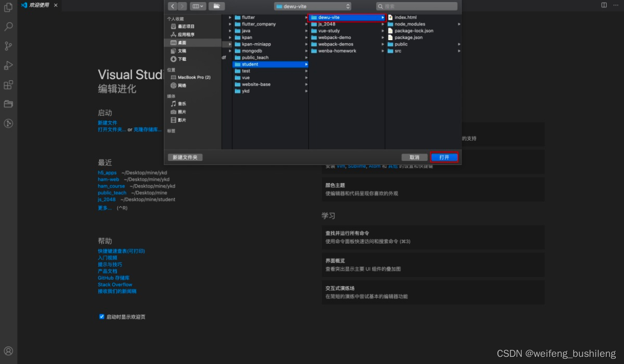Image resolution: width=624 pixels, height=364 pixels.
Task: Open recent project ham-web
Action: (x=108, y=179)
